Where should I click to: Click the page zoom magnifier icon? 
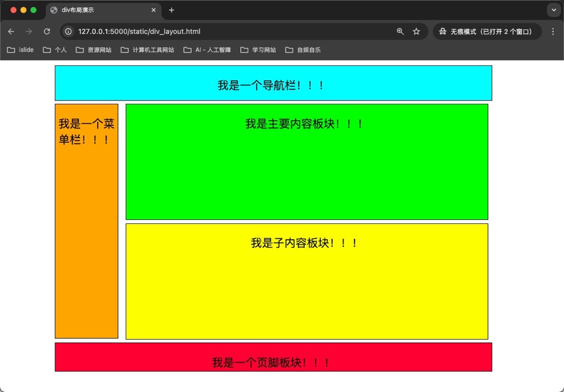tap(400, 32)
